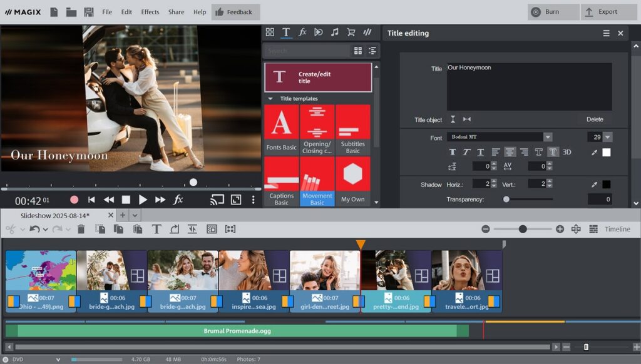Select the Bold text formatting icon
Screen dimensions: 641x364
click(x=452, y=152)
